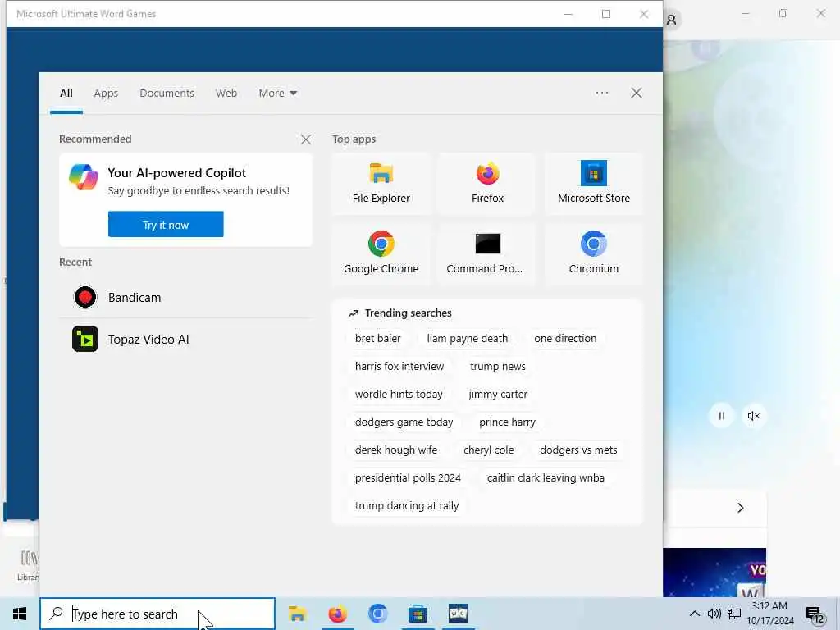Show hidden system tray icons
Screen dimensions: 840x630
coord(694,614)
